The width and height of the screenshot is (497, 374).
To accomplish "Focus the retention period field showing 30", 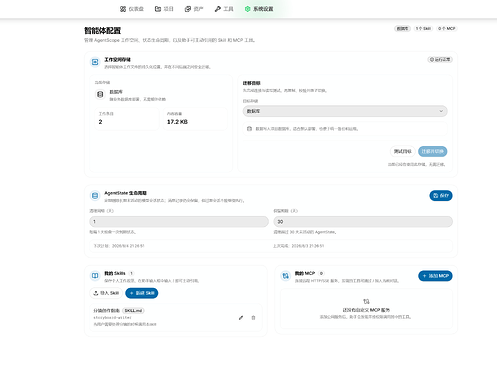I will click(x=363, y=222).
